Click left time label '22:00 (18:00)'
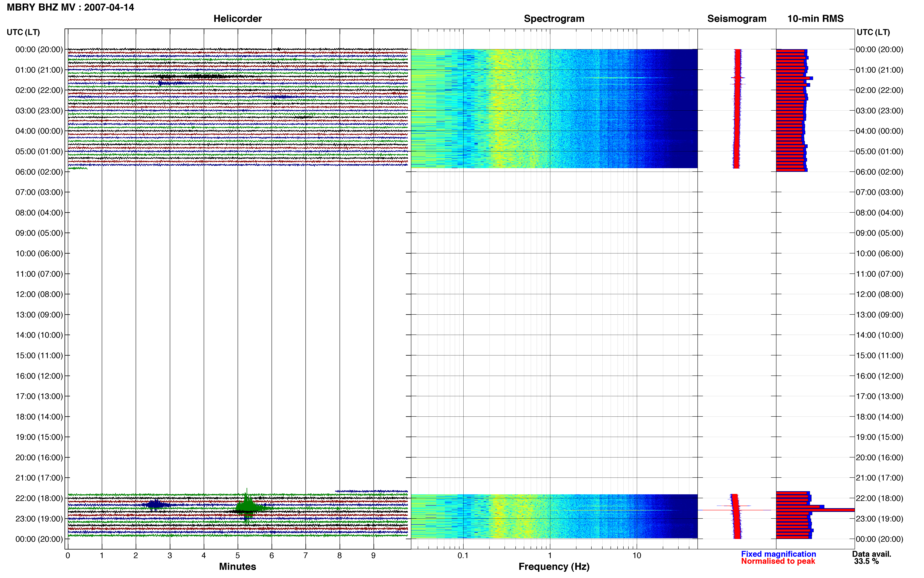924x578 pixels. pos(39,498)
